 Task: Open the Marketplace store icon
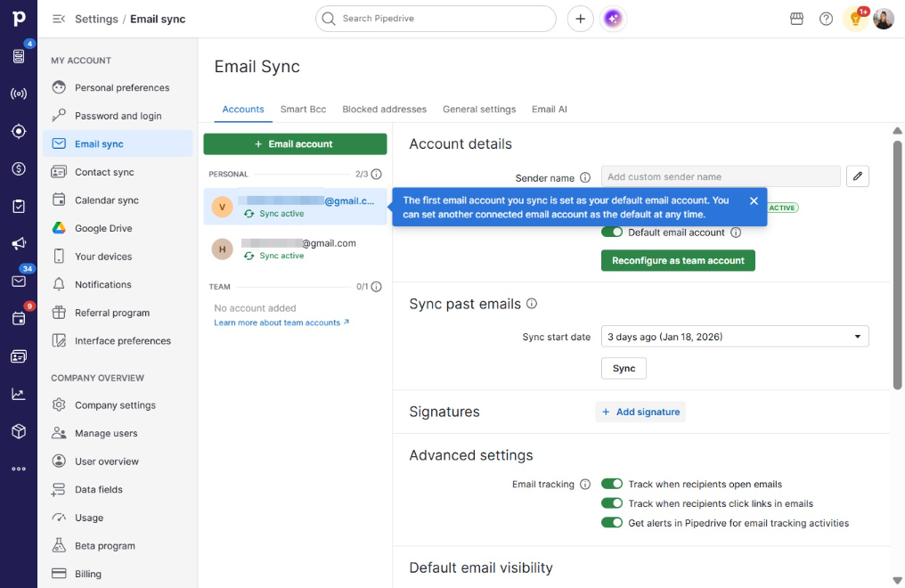pos(796,19)
